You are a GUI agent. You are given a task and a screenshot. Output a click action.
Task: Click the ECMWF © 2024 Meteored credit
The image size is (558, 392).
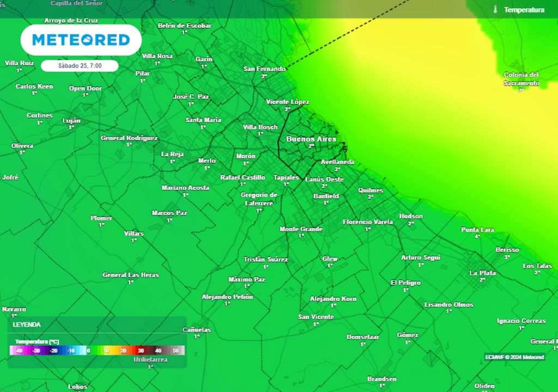coord(514,357)
